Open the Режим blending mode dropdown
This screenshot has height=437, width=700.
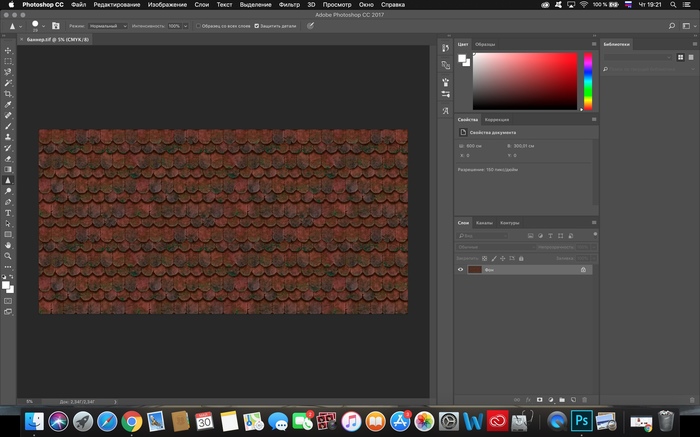108,25
